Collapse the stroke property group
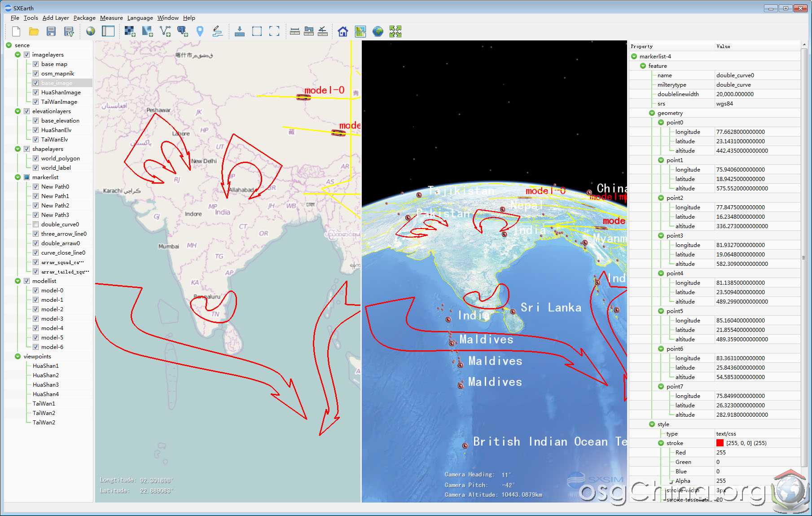The width and height of the screenshot is (812, 516). [661, 443]
